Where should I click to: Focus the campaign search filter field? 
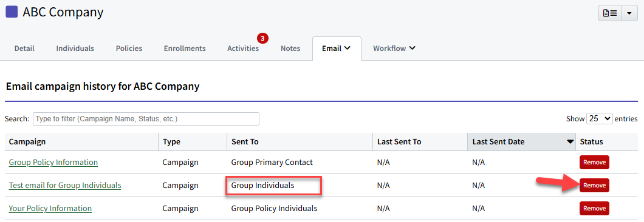coord(146,119)
